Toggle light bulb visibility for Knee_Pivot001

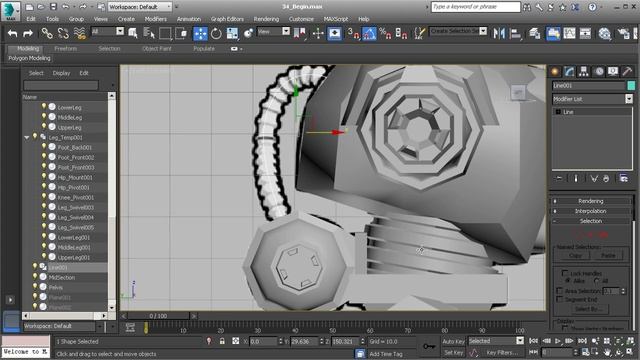[x=44, y=197]
